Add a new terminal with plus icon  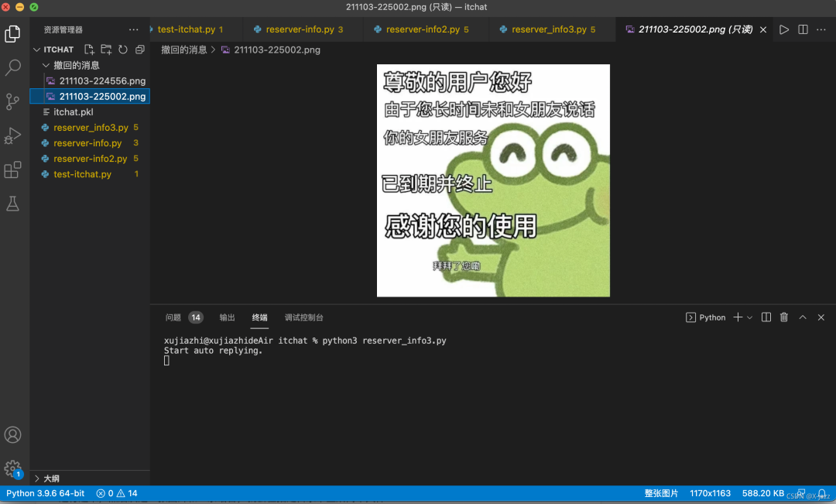(x=738, y=317)
